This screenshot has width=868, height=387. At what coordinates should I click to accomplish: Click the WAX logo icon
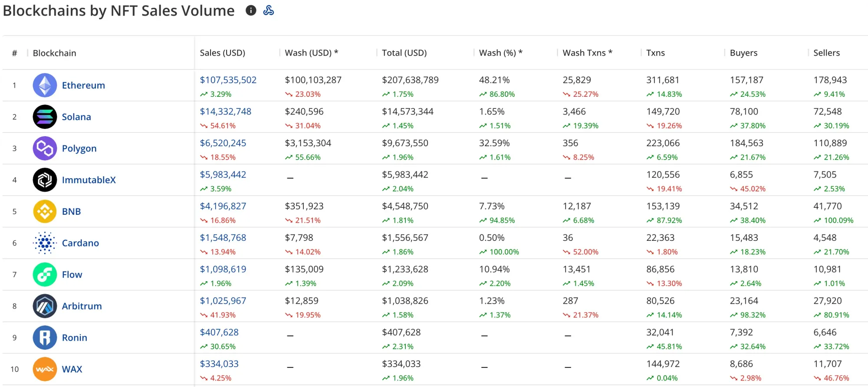(x=45, y=369)
